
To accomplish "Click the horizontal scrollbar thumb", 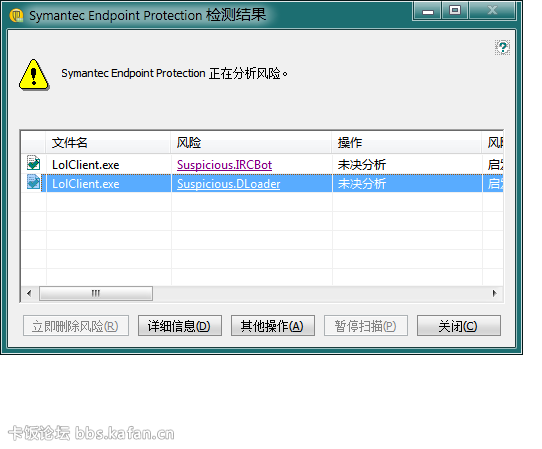I will pyautogui.click(x=96, y=293).
